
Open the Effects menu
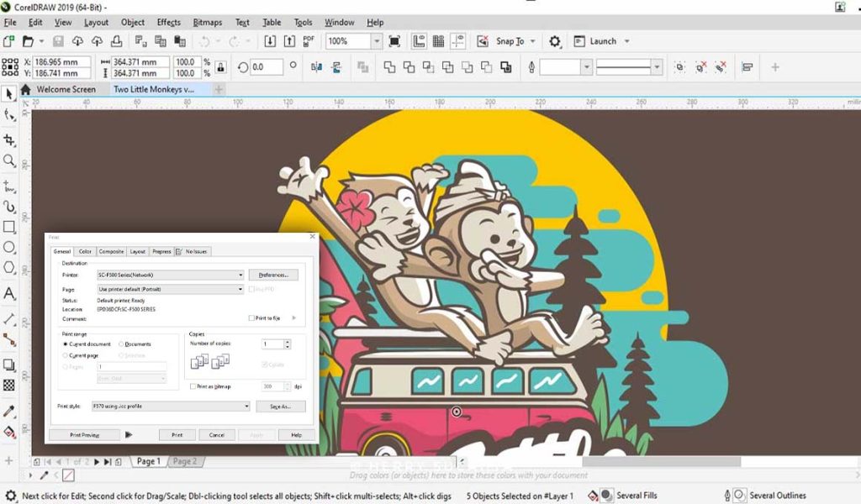click(x=168, y=23)
